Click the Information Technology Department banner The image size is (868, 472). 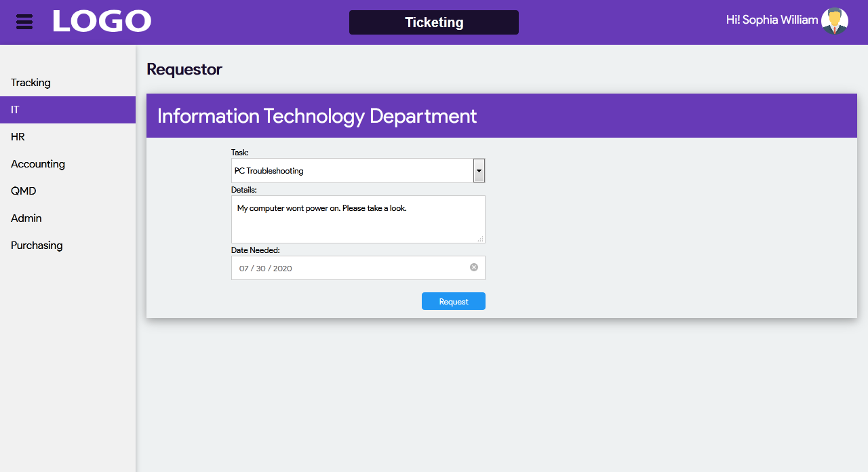point(317,116)
